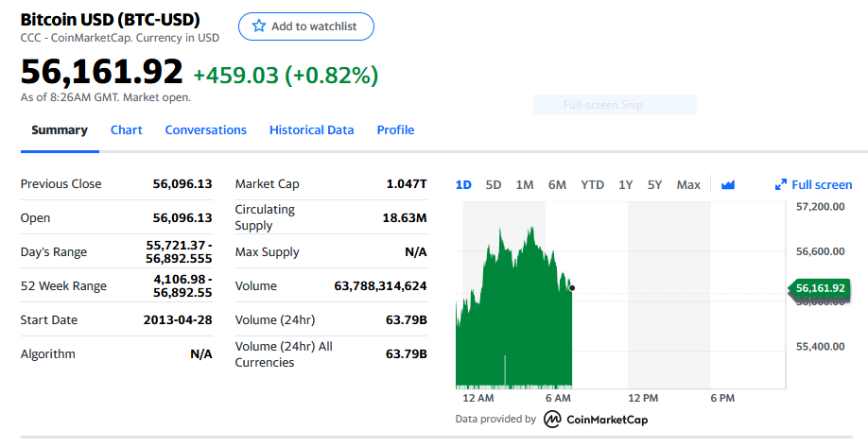Switch to the Chart tab

coord(126,130)
